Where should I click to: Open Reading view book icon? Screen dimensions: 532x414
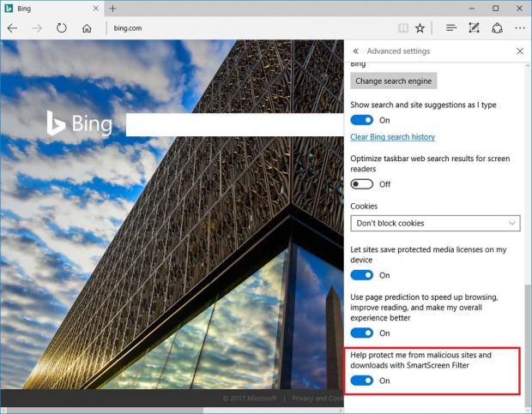tap(402, 28)
